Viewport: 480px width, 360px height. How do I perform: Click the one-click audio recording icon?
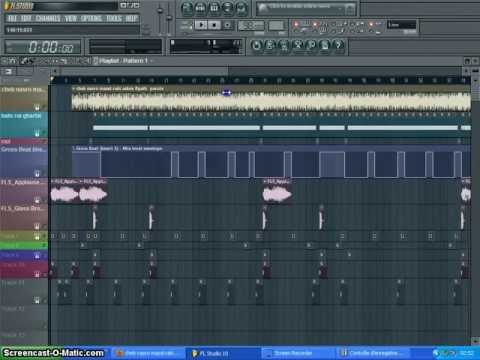pos(311,45)
